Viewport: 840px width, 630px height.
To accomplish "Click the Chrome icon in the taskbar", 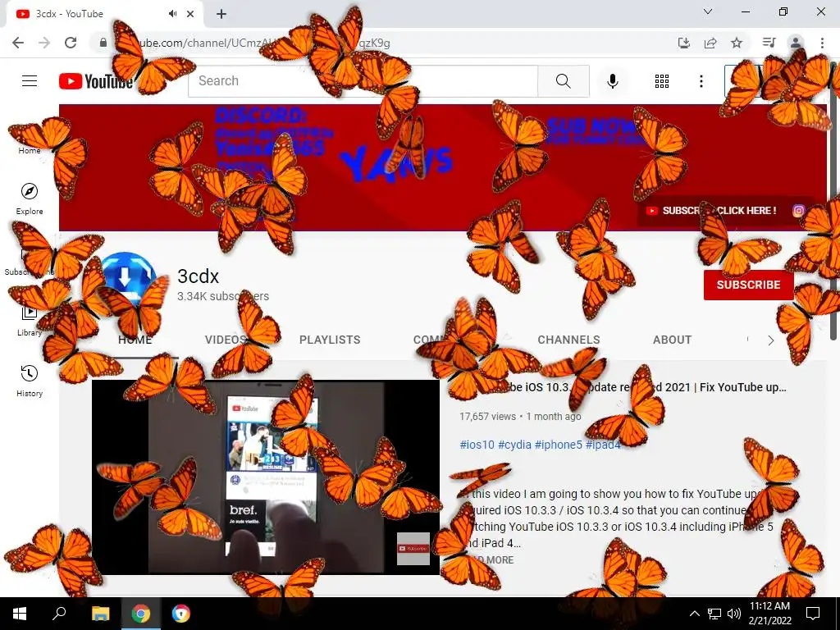I will 141,614.
